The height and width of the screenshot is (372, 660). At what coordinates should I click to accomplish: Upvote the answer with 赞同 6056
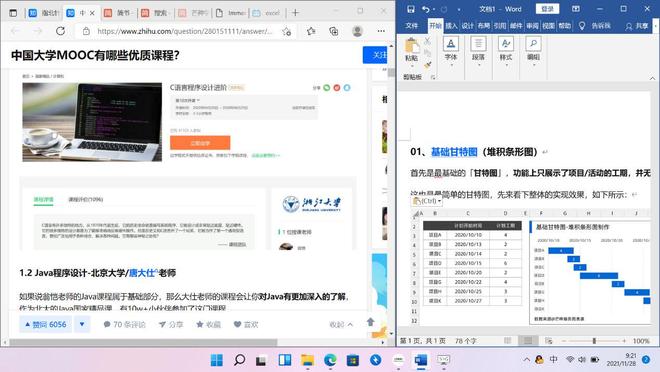(45, 324)
